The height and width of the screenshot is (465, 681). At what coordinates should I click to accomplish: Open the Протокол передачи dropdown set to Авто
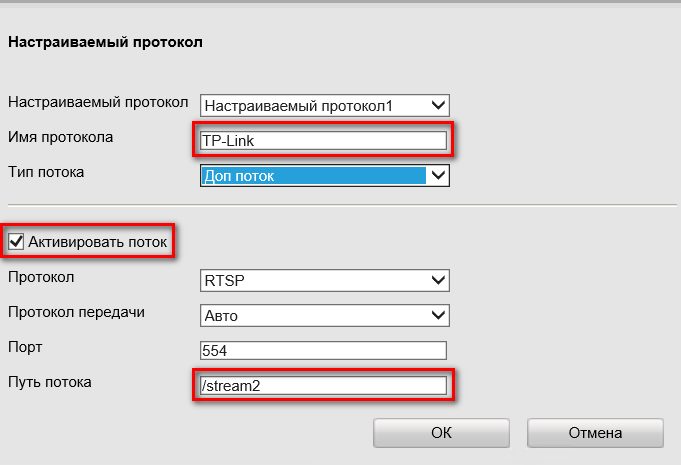point(324,316)
